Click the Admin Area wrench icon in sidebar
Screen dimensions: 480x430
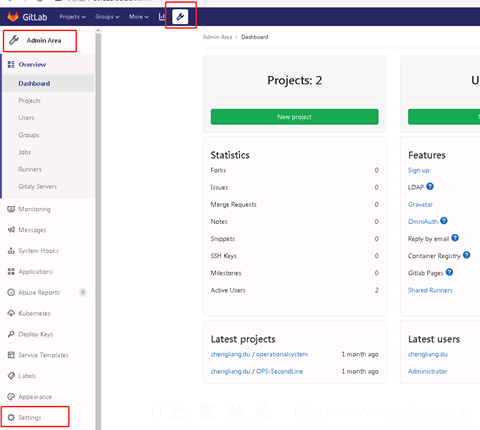14,40
